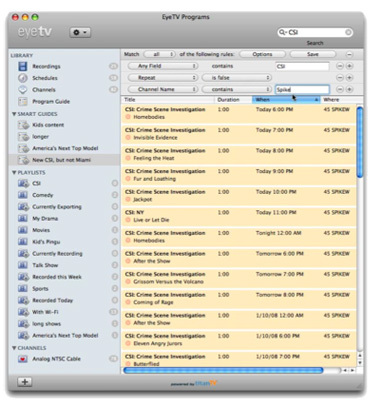Toggle record dot for Jackpot episode
The width and height of the screenshot is (380, 407).
click(128, 200)
